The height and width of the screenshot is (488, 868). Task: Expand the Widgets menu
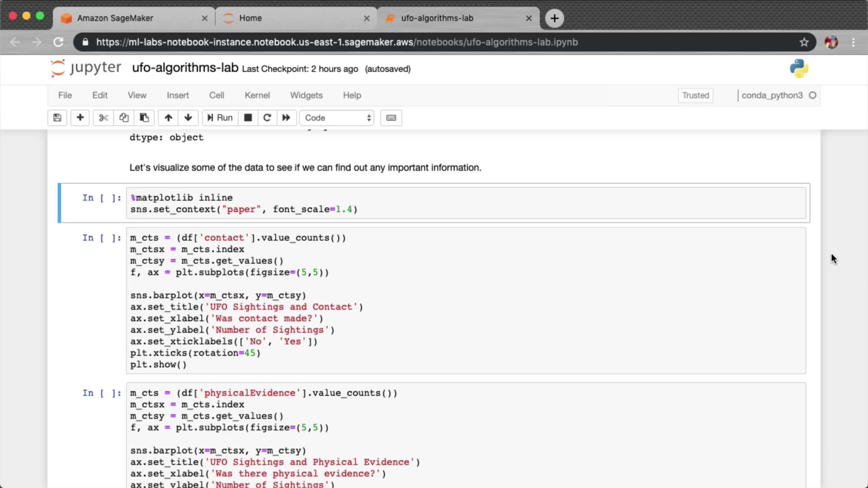[306, 95]
